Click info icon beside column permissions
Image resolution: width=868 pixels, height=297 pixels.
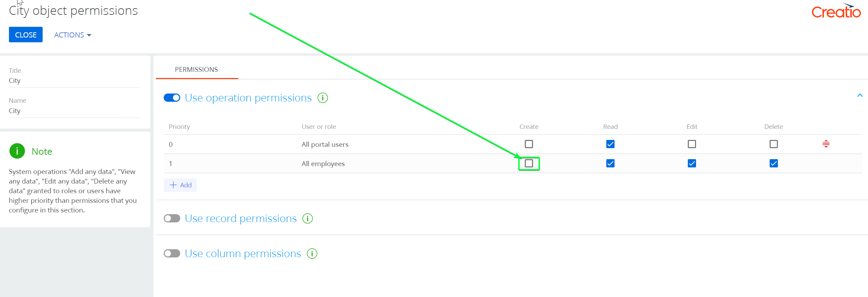312,254
